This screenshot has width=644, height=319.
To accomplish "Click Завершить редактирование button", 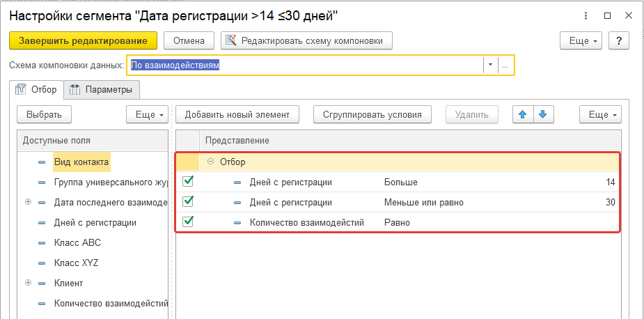I will 83,41.
